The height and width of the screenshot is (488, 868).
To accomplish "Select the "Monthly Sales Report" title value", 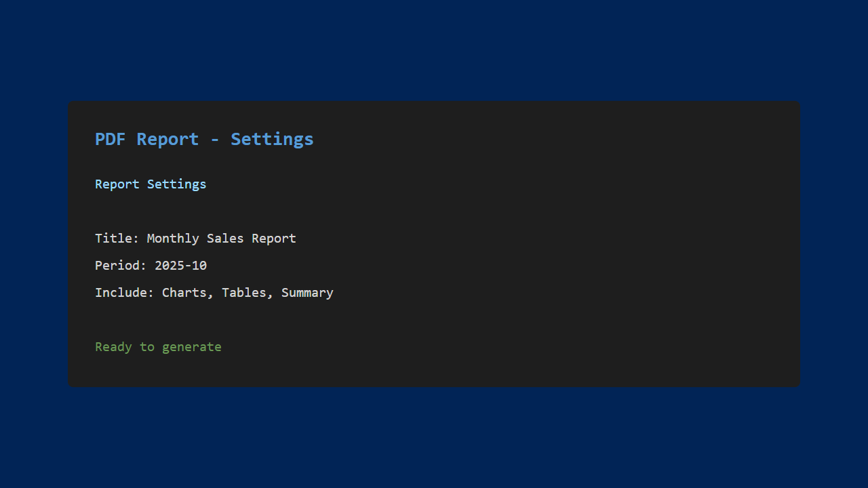I will [x=222, y=239].
